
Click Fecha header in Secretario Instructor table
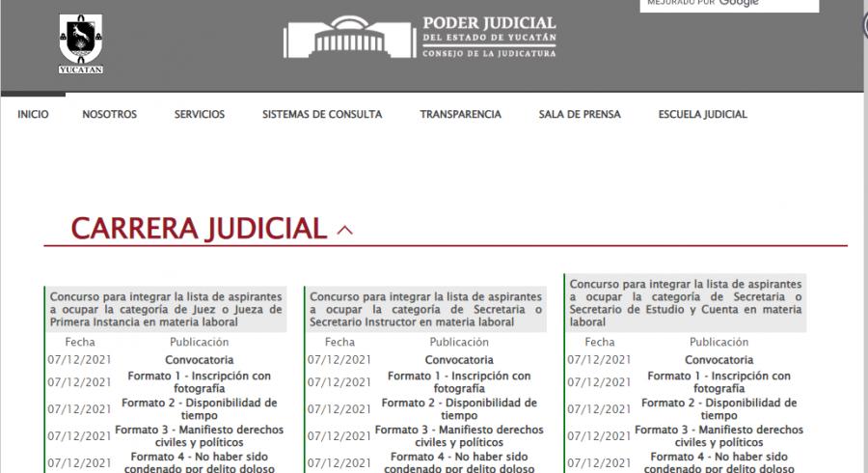[339, 343]
